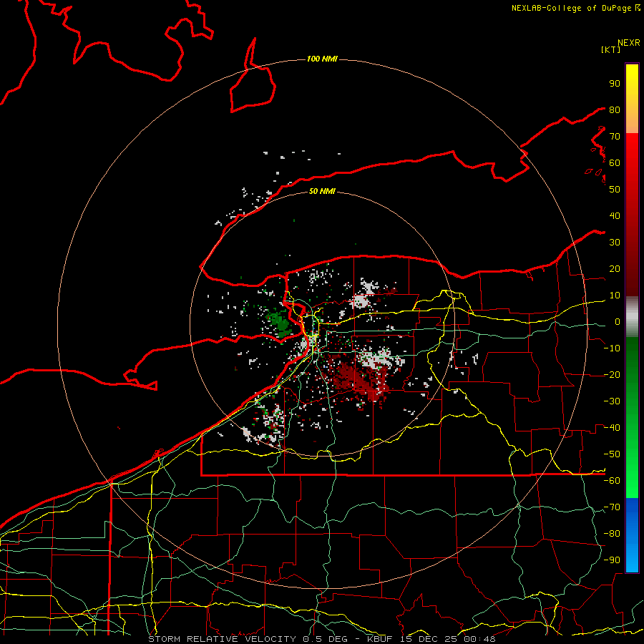The width and height of the screenshot is (644, 644).
Task: Click the -60 value on the velocity scale
Action: pos(612,481)
